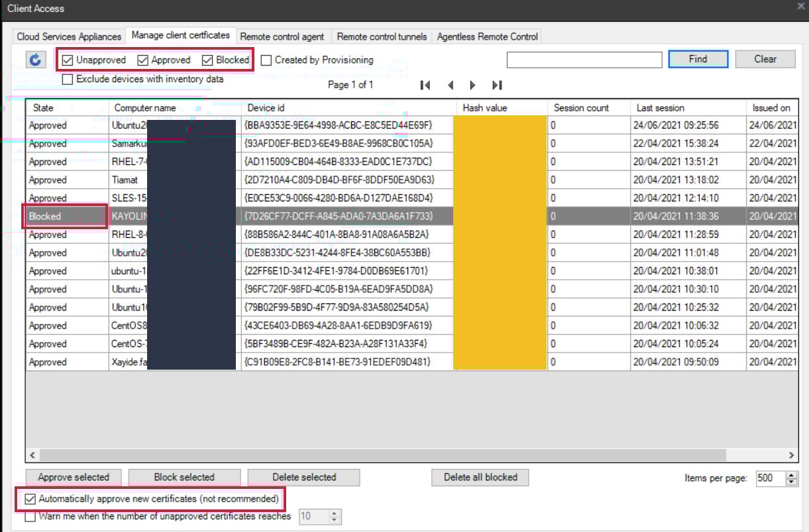Enable Created by Provisioning checkbox

[266, 60]
